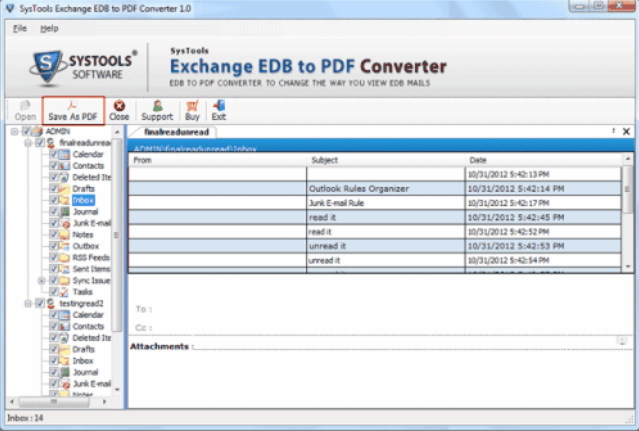Toggle Drafts checkbox under testingread2
Image resolution: width=639 pixels, height=431 pixels.
coord(53,349)
